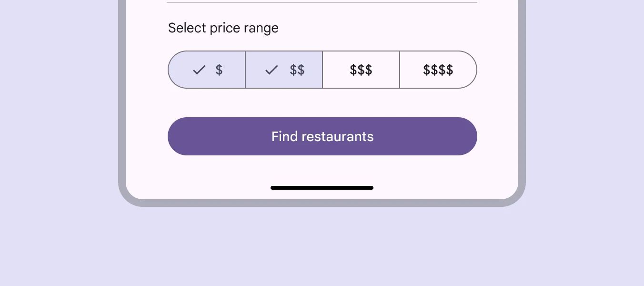Click the $ dollar sign symbol

[x=219, y=70]
